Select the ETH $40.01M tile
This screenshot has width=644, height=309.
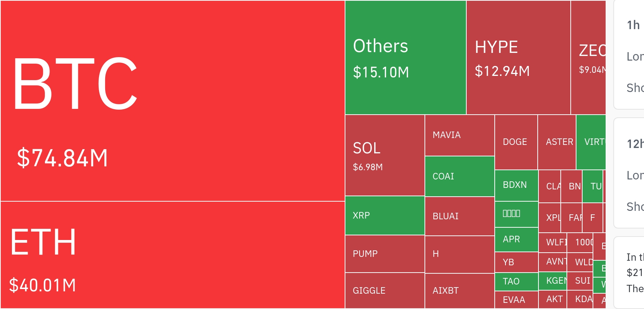coord(173,255)
